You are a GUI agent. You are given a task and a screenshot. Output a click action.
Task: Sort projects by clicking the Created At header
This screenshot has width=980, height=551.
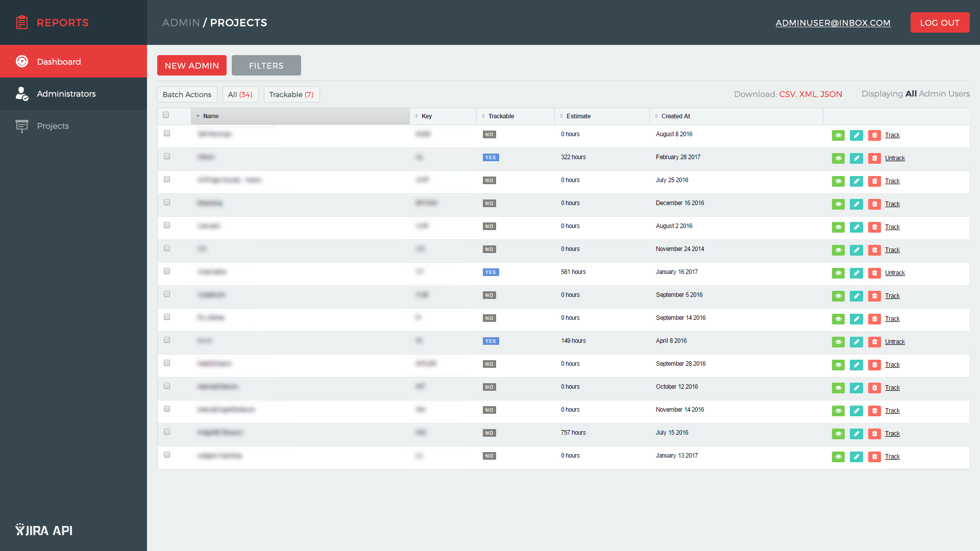click(x=674, y=116)
